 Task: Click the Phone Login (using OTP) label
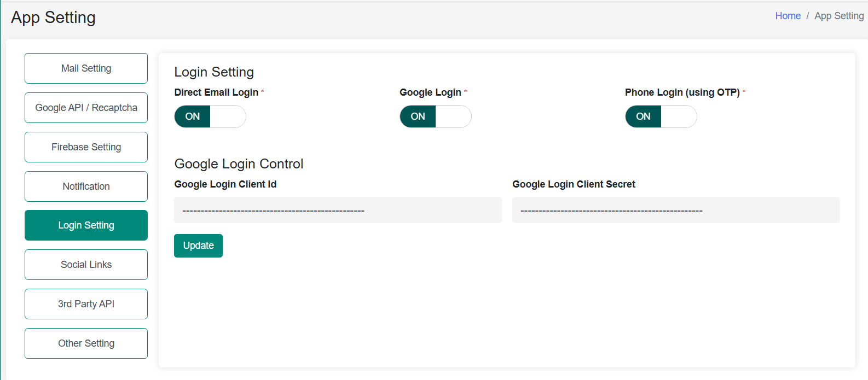click(x=682, y=92)
